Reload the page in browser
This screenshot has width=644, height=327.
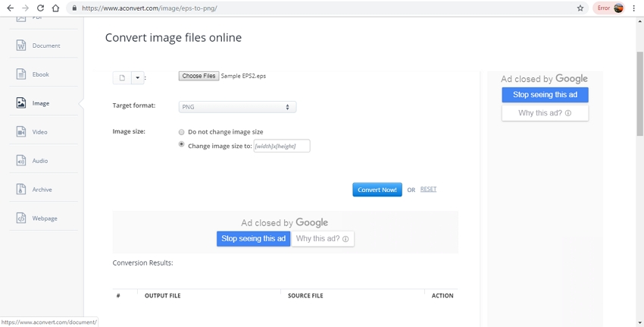point(40,8)
